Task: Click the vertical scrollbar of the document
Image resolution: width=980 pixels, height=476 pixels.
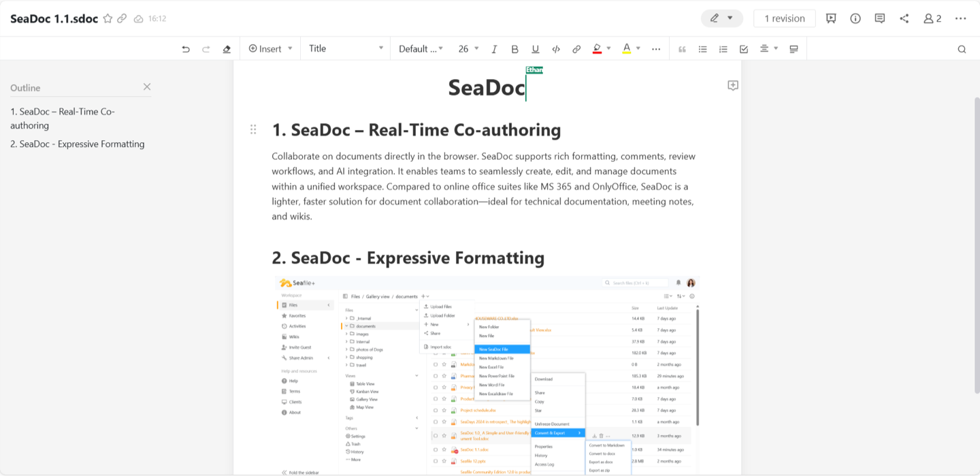Action: point(977,245)
